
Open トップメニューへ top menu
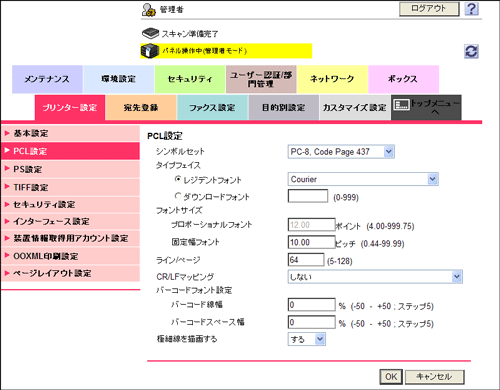(x=426, y=107)
